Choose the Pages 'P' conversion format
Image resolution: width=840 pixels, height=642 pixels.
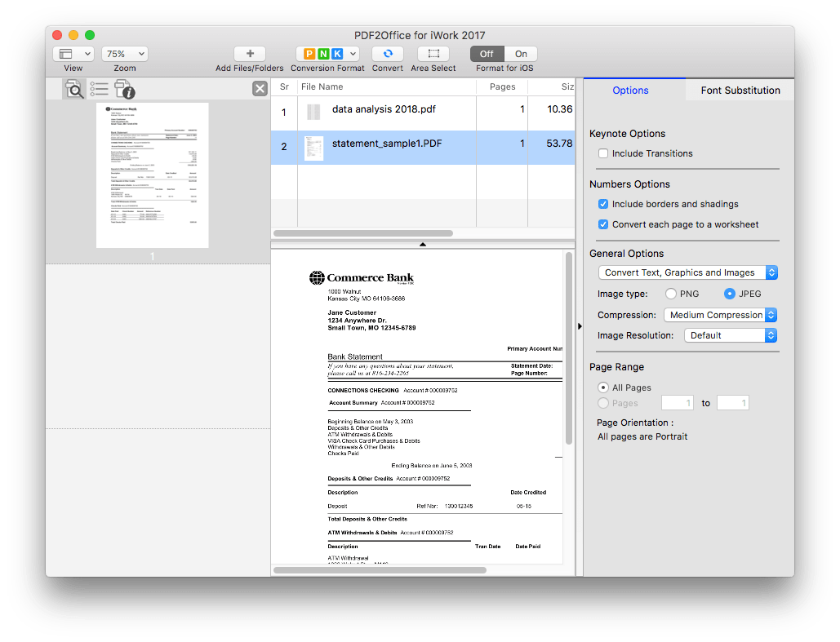point(309,54)
